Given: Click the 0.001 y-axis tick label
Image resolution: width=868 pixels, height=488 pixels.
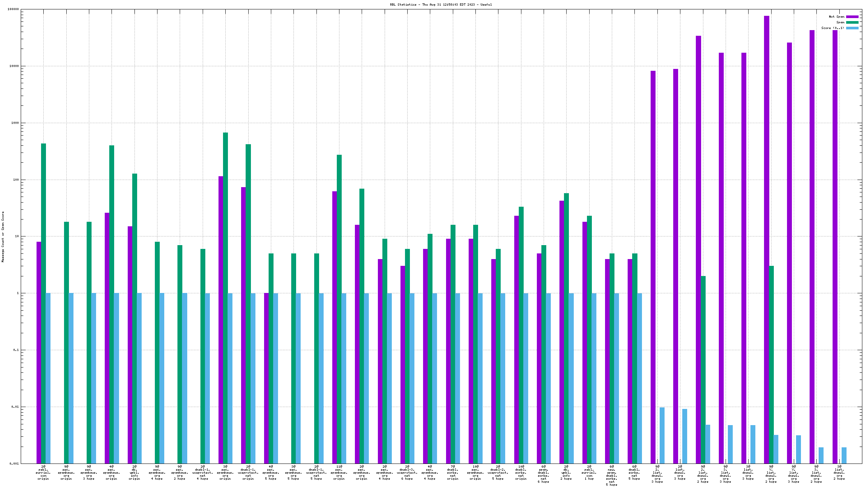Looking at the screenshot, I should [14, 464].
